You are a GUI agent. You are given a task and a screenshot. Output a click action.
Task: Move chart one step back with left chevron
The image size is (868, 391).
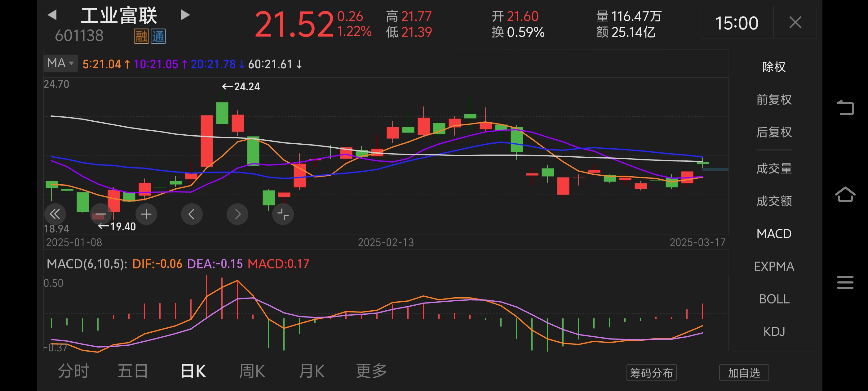[x=192, y=214]
